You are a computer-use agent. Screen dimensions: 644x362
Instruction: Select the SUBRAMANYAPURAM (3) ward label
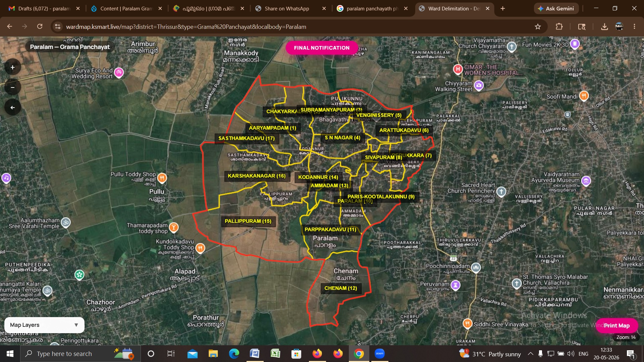[x=331, y=110]
